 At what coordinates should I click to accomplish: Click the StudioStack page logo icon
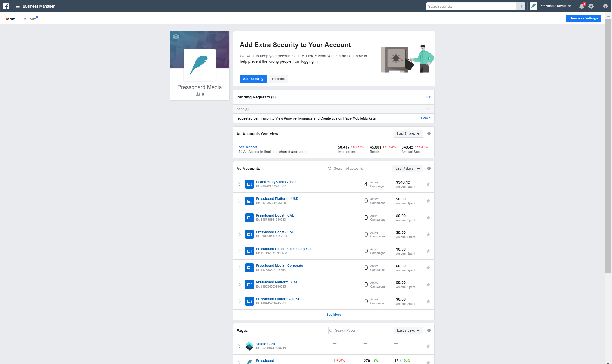249,346
